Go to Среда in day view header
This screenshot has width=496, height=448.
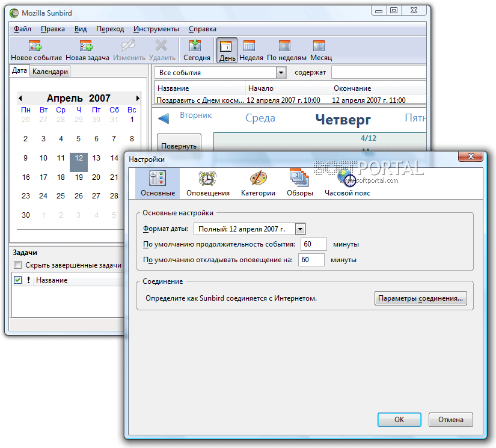click(x=260, y=118)
